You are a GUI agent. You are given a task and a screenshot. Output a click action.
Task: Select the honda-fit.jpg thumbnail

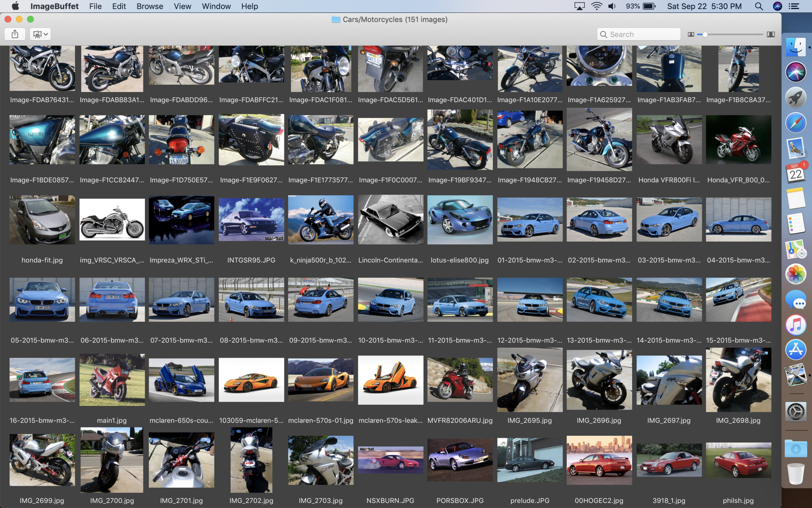tap(42, 220)
